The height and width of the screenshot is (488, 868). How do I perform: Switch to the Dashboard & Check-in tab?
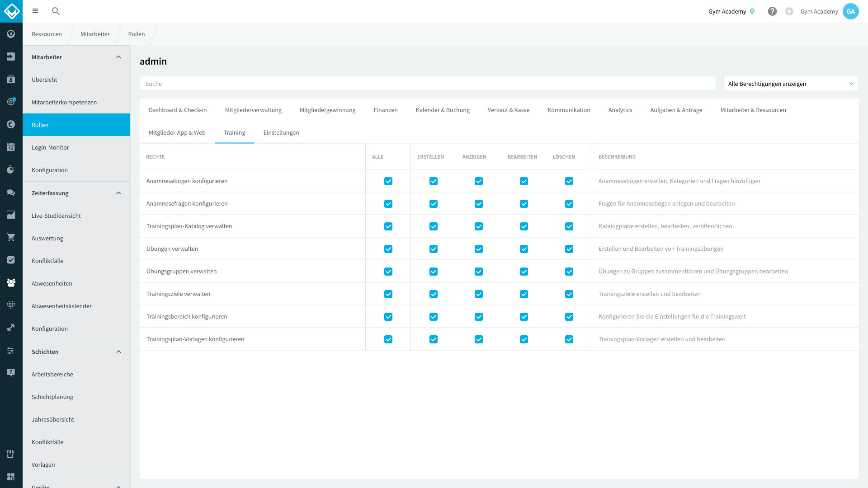[x=178, y=110]
